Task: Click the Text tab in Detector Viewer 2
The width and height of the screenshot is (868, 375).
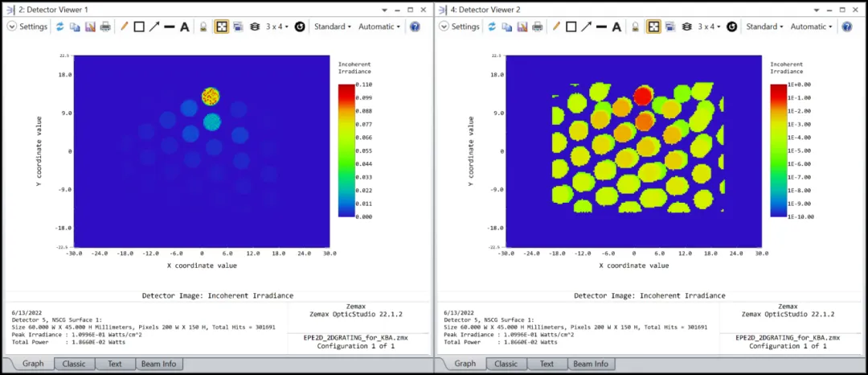Action: pos(547,364)
